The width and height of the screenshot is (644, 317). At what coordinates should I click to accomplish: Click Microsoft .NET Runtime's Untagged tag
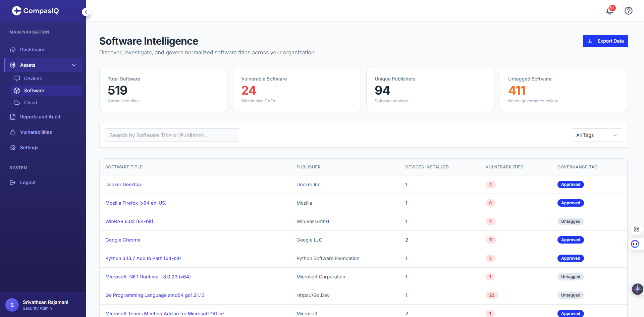tap(571, 277)
